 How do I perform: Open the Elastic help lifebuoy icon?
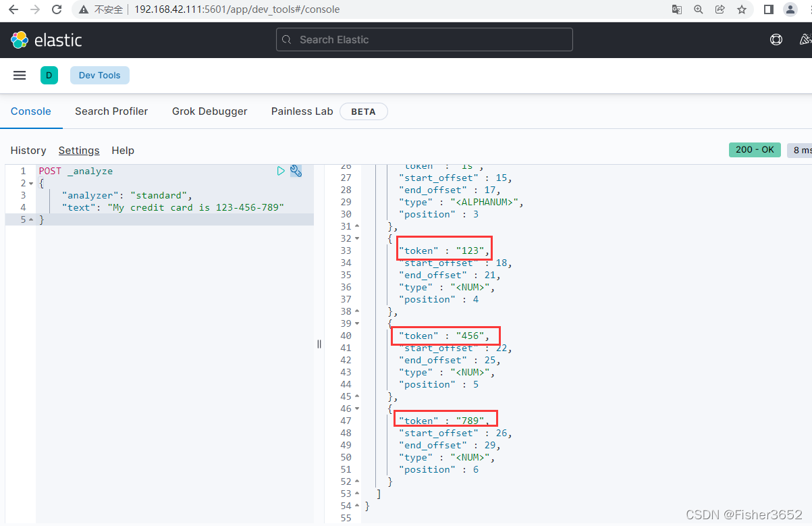776,40
